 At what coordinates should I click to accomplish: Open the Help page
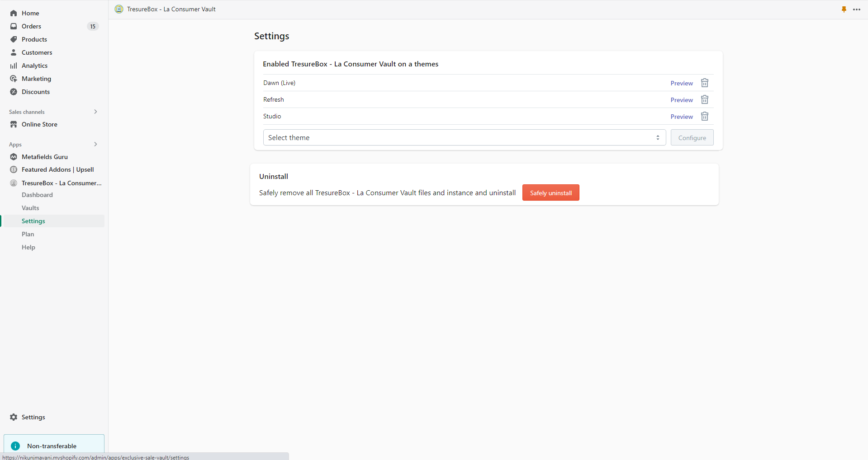click(28, 247)
